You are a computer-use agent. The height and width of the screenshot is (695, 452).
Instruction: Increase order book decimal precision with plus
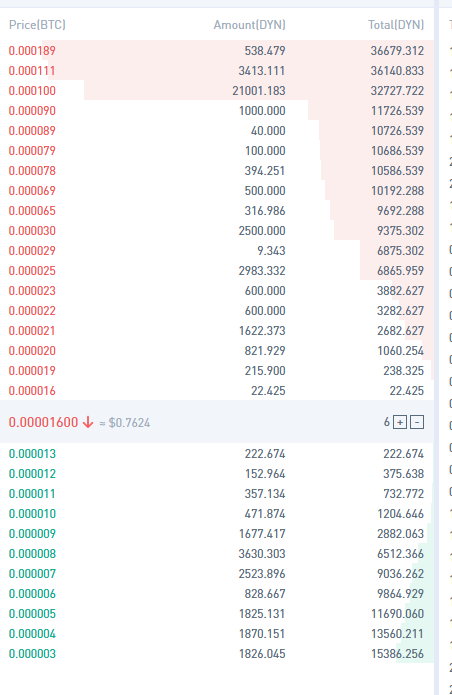(x=400, y=422)
